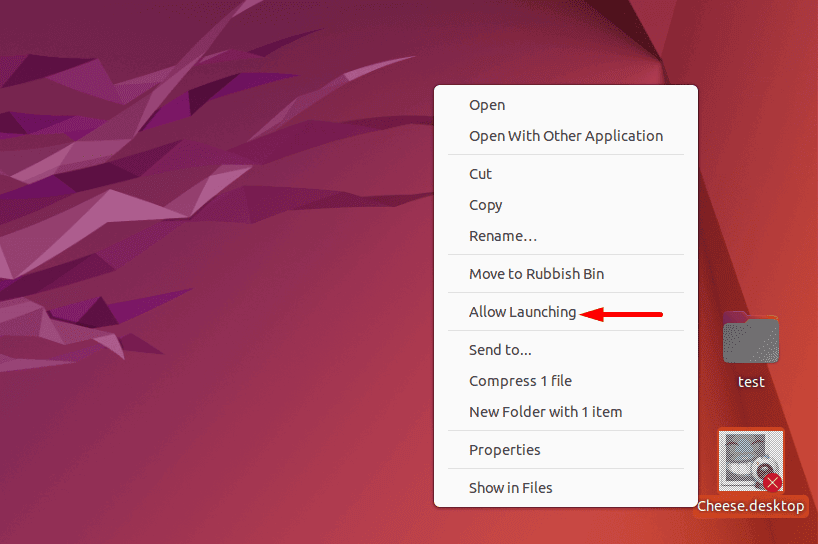This screenshot has height=544, width=818.
Task: Select New Folder with 1 item
Action: click(x=545, y=412)
